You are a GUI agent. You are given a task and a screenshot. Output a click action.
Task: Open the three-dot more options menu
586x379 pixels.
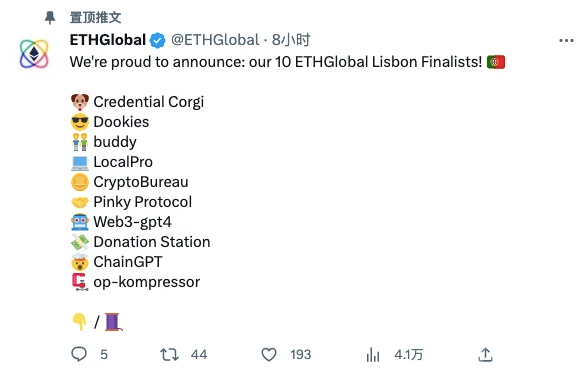click(566, 40)
